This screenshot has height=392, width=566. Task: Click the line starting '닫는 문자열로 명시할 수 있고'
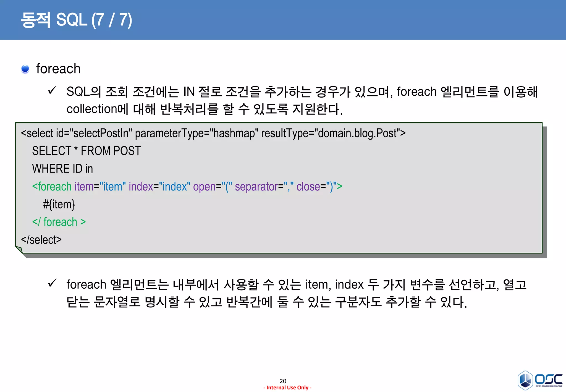267,302
